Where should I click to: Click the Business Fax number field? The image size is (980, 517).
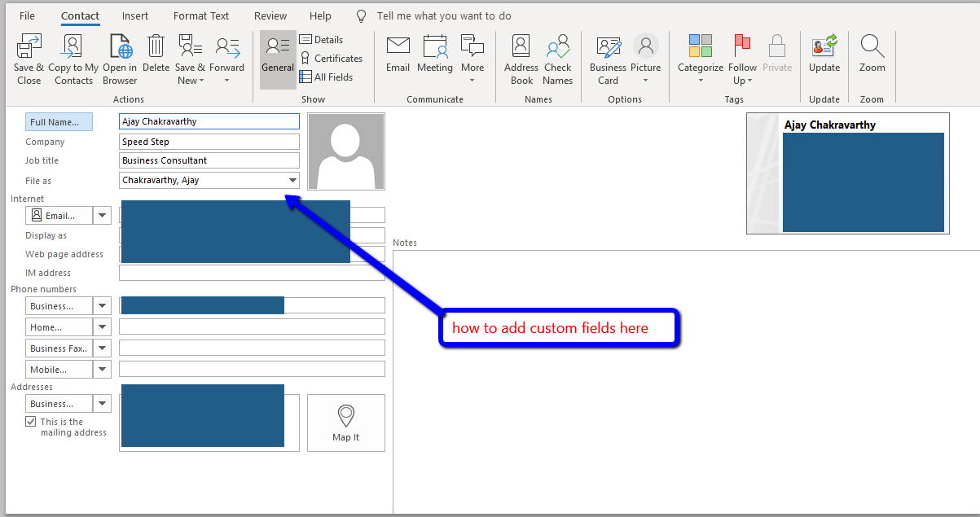tap(252, 348)
